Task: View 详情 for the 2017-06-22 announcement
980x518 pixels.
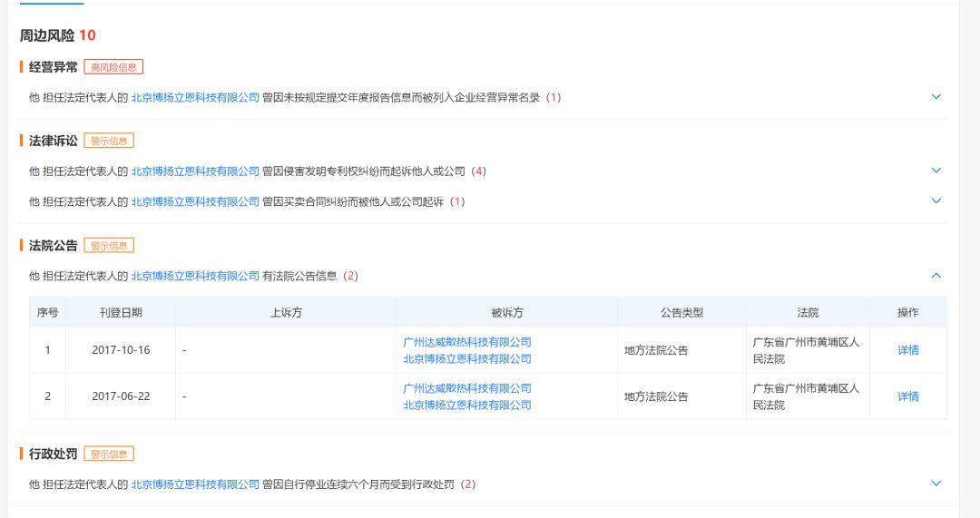Action: pyautogui.click(x=908, y=396)
